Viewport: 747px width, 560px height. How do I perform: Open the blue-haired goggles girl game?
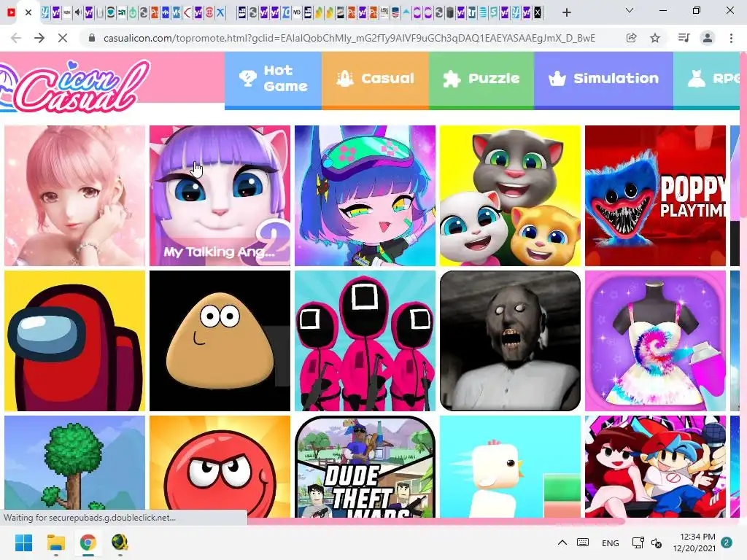coord(365,195)
